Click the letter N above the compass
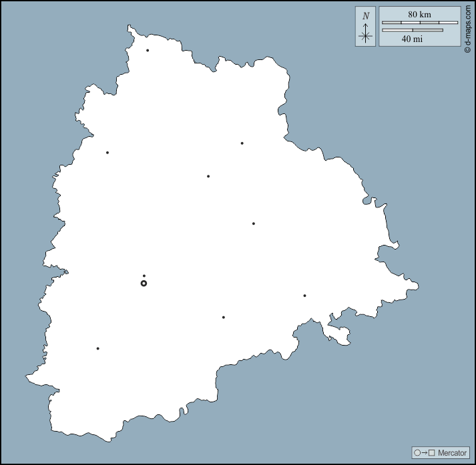The image size is (476, 465). 365,16
